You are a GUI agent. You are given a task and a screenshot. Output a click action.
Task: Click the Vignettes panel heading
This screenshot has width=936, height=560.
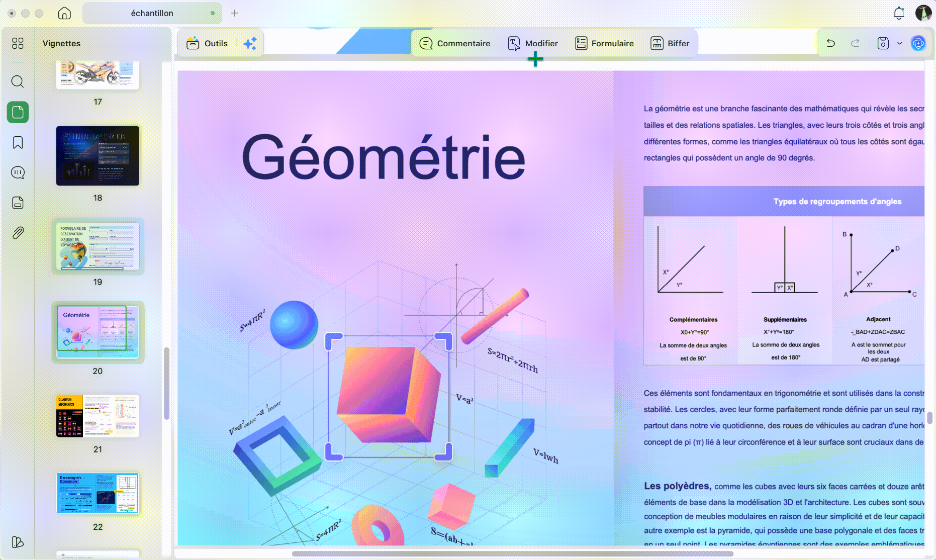tap(61, 43)
